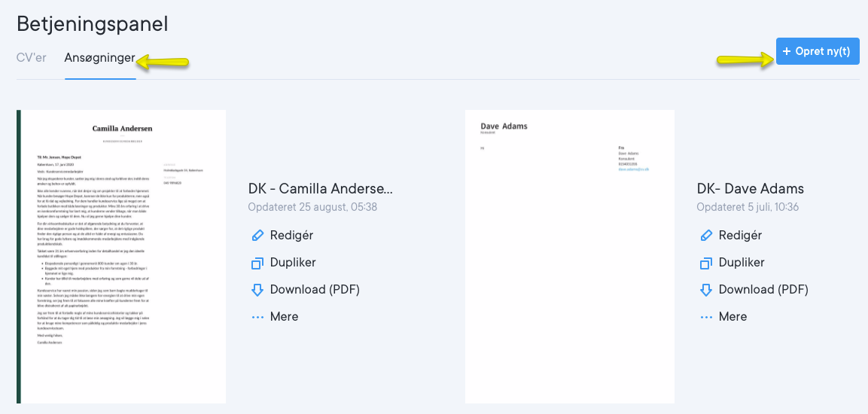
Task: Click the duplicate icon for Camilla Andersen's application
Action: pos(257,263)
